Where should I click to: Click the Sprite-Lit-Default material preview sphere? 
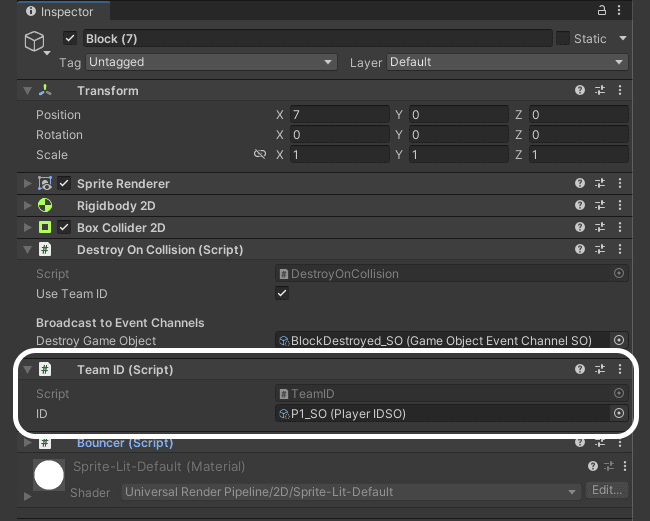[x=49, y=474]
